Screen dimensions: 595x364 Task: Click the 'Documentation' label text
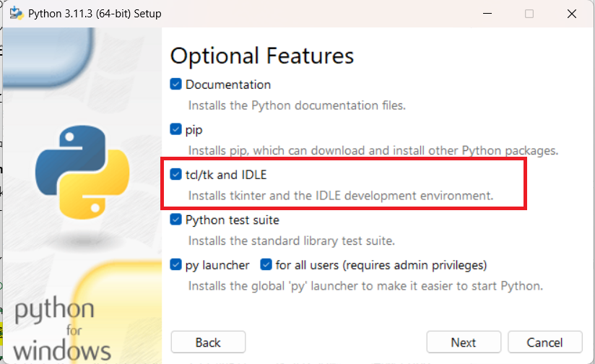[228, 84]
